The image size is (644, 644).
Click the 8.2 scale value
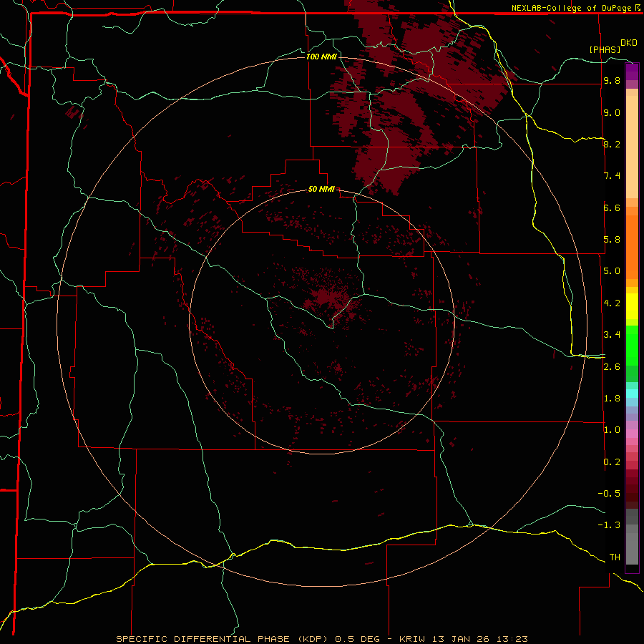tap(612, 144)
